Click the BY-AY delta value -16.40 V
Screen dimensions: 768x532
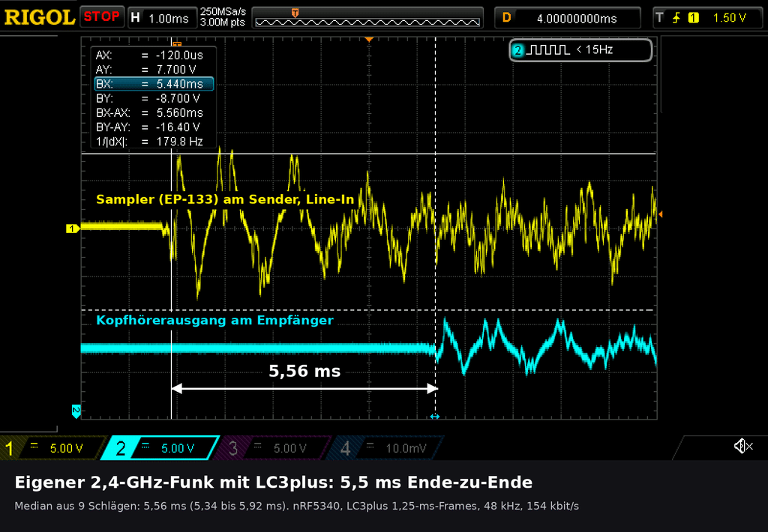178,127
